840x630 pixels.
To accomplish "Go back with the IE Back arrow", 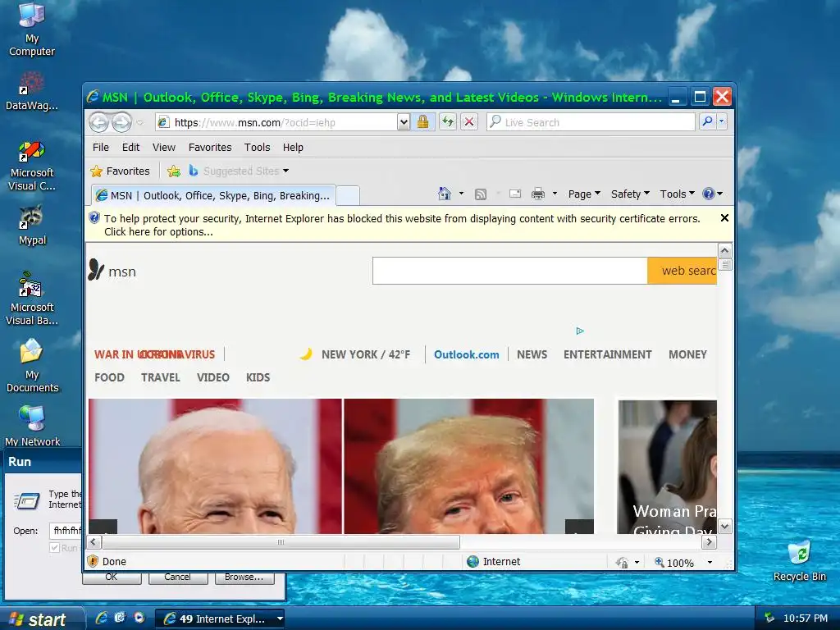I will 98,123.
